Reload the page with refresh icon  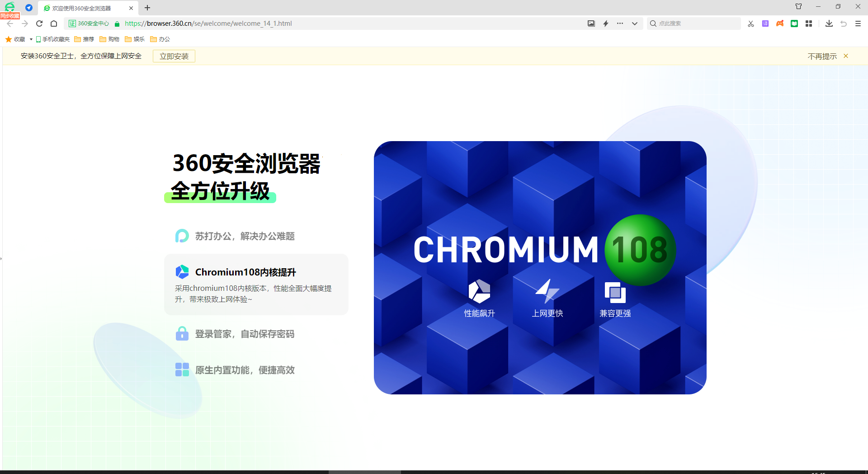click(x=39, y=24)
